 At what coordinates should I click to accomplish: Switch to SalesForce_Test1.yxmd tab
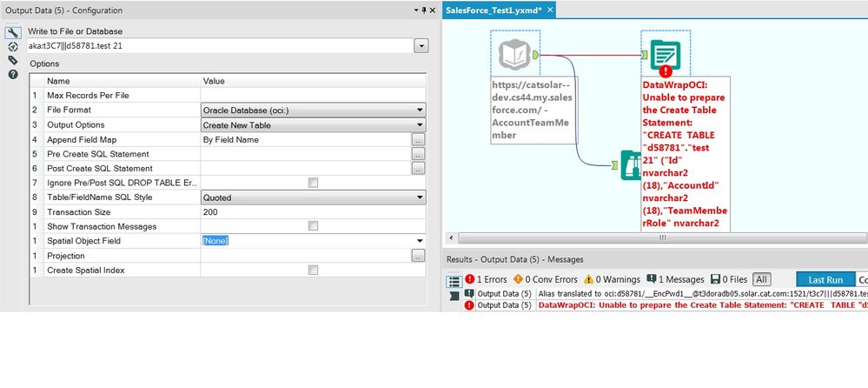(494, 10)
